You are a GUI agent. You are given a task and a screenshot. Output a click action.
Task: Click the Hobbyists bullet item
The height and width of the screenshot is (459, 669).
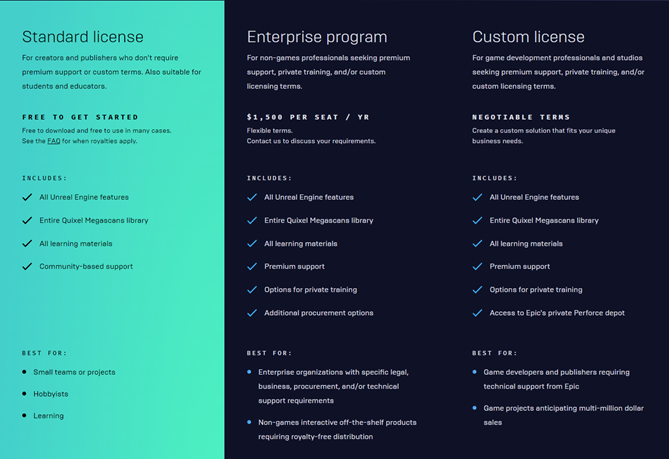pos(51,394)
